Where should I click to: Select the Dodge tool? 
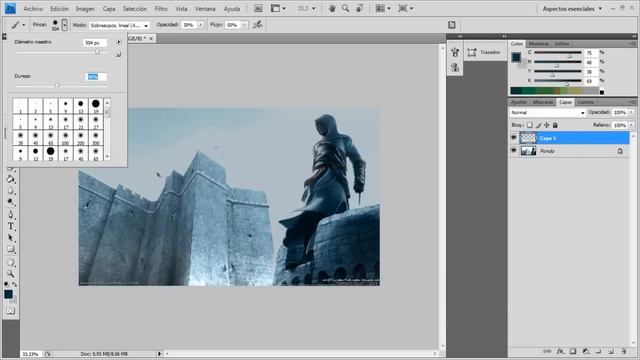[x=11, y=202]
